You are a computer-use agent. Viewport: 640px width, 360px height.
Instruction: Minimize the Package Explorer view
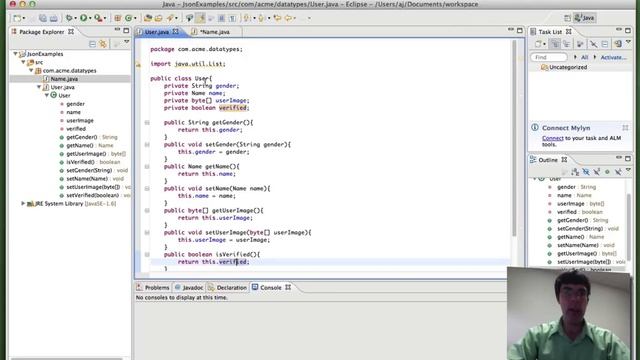pos(117,30)
